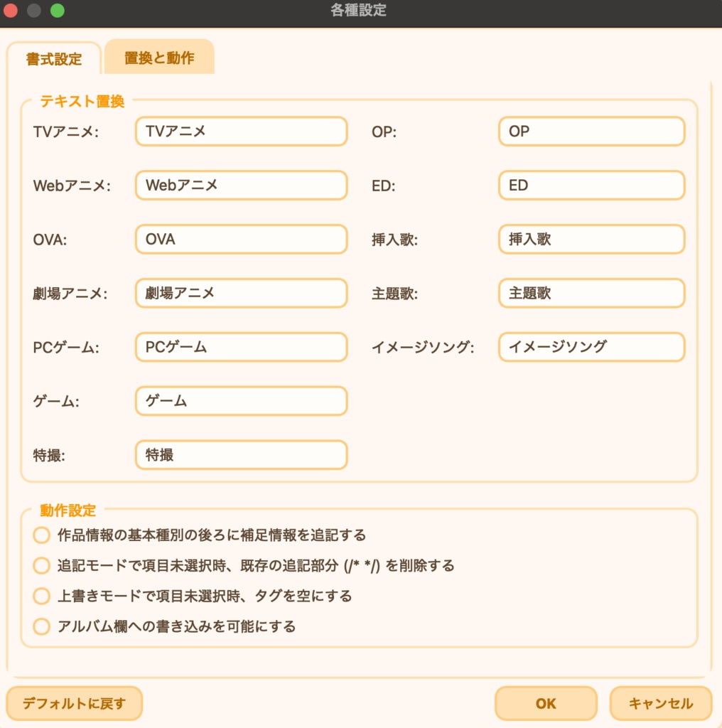Select the ゲーム input field
Viewport: 722px width, 728px height.
point(241,401)
